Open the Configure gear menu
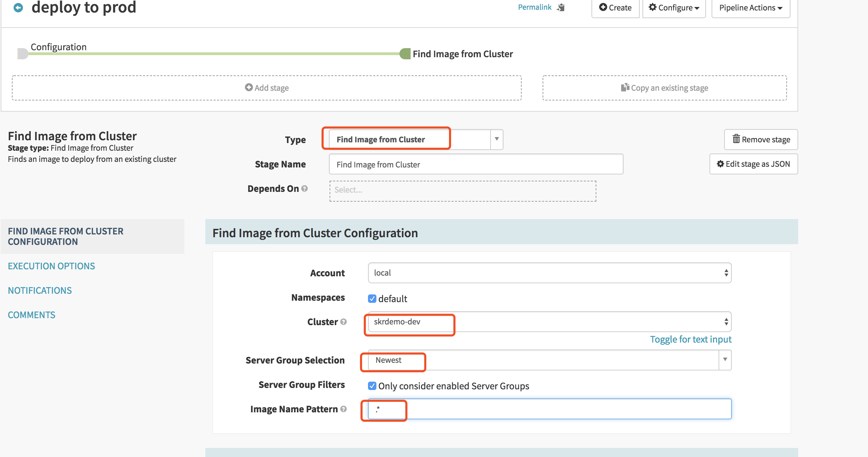The width and height of the screenshot is (868, 457). [674, 8]
